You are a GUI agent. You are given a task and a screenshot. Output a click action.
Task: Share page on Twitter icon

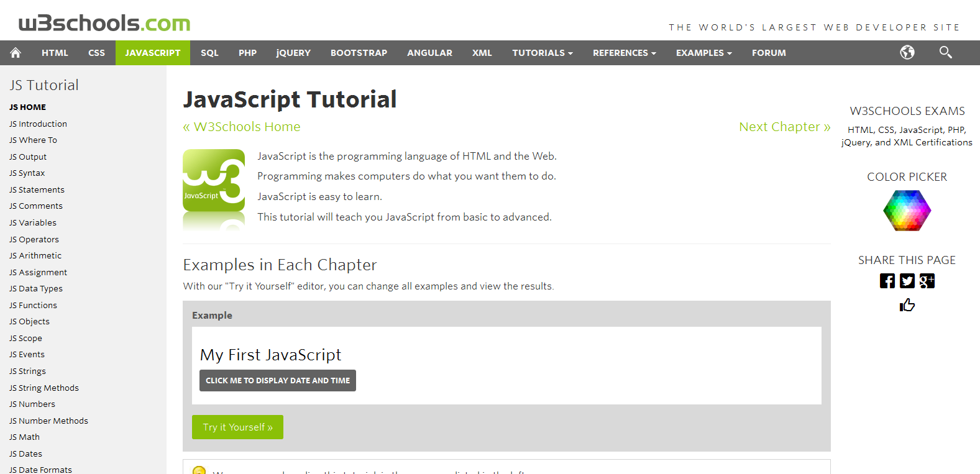(x=907, y=281)
